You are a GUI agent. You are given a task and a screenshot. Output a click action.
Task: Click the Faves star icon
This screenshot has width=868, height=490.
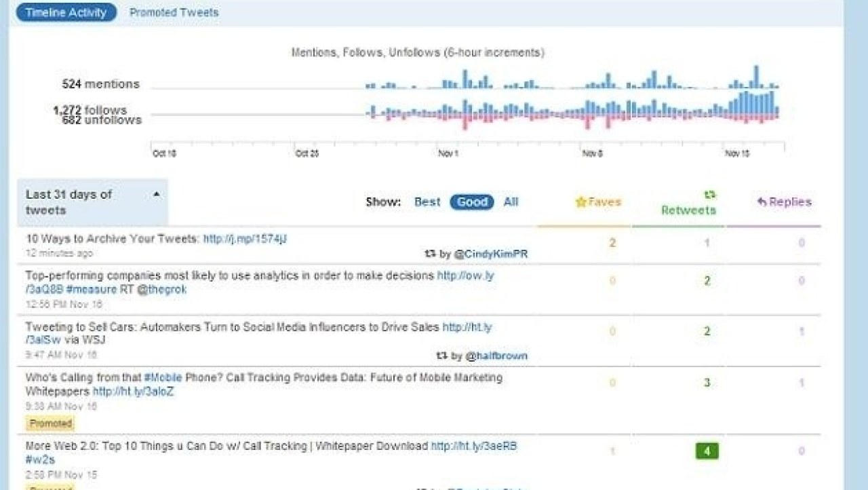[580, 202]
